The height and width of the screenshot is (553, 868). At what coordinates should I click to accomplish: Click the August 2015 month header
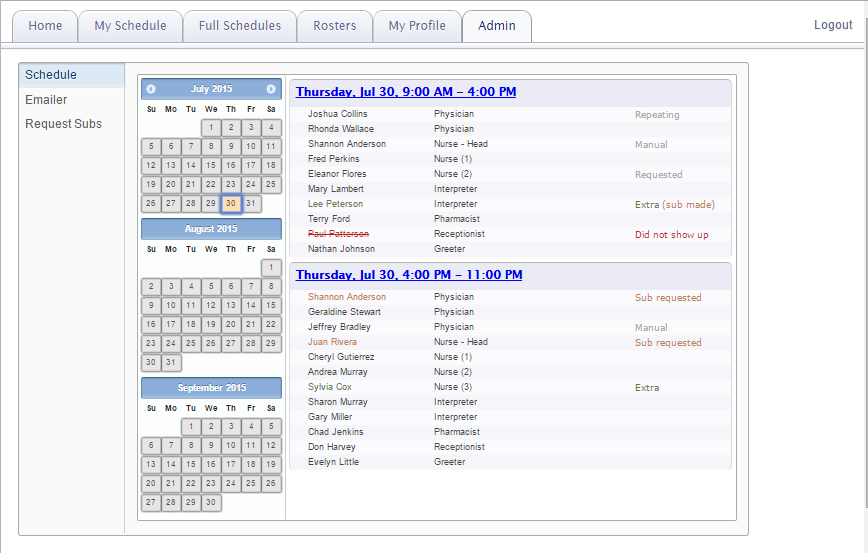coord(211,229)
